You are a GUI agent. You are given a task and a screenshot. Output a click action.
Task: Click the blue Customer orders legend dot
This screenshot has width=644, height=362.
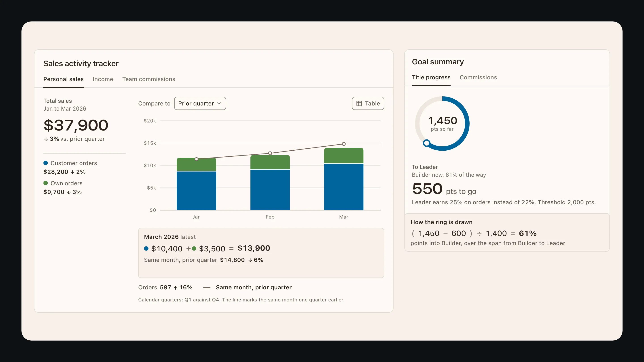click(x=45, y=163)
